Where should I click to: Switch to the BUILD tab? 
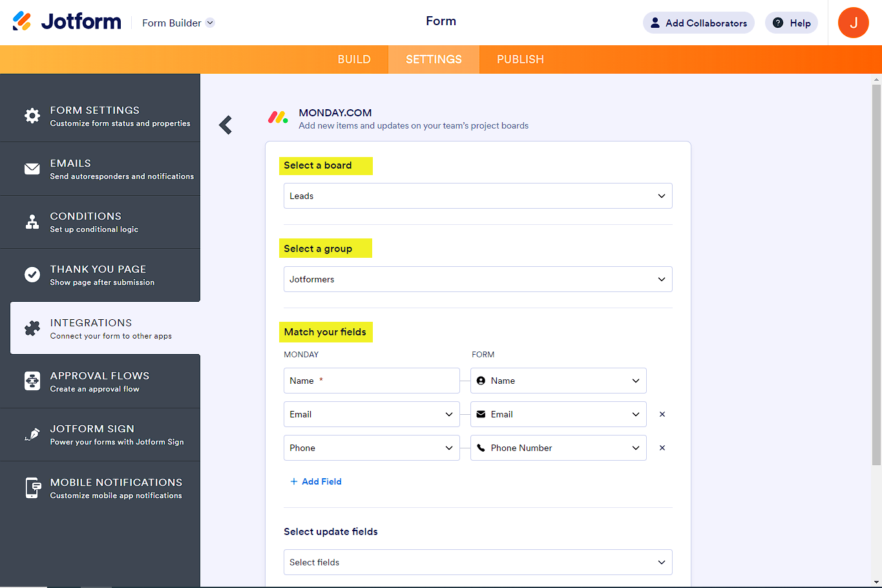pyautogui.click(x=354, y=59)
